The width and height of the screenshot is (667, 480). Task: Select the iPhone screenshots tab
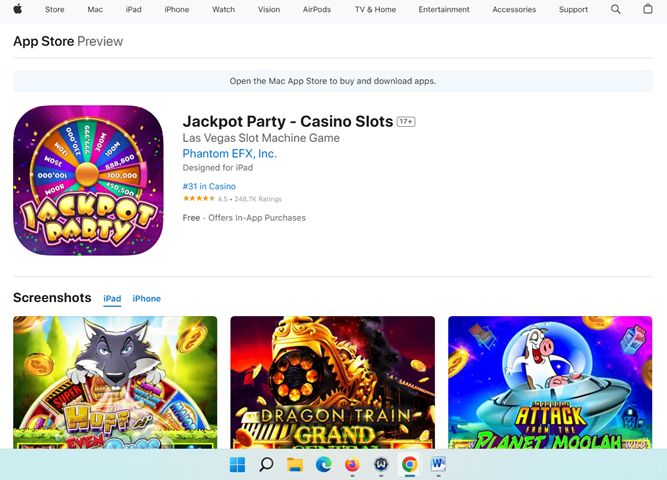(146, 299)
